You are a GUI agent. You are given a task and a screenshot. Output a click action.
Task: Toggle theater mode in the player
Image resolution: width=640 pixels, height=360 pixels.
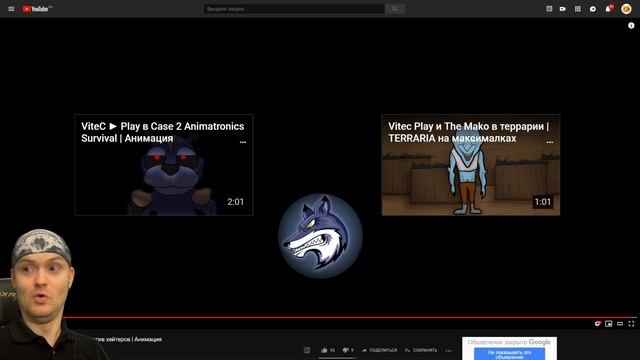620,324
